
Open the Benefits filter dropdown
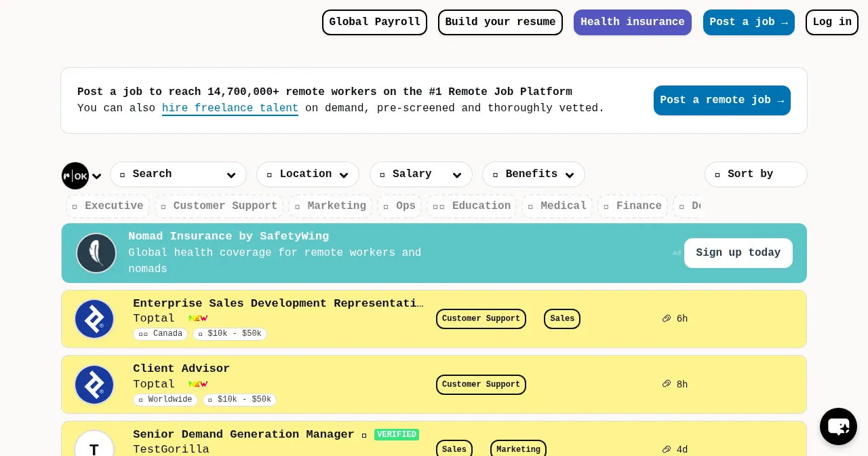(534, 174)
